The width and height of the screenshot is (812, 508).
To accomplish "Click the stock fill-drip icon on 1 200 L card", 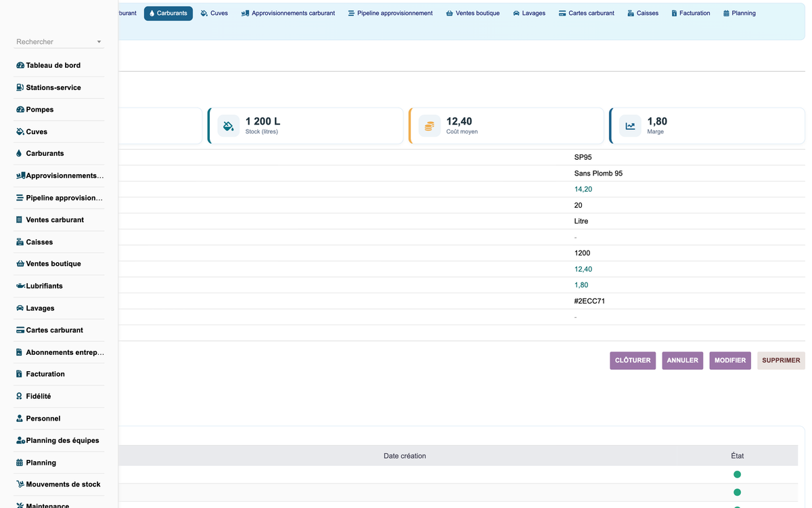I will click(x=229, y=126).
